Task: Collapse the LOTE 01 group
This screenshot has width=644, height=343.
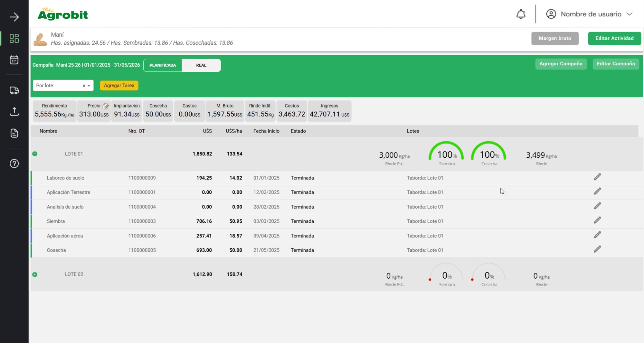Action: click(x=35, y=154)
